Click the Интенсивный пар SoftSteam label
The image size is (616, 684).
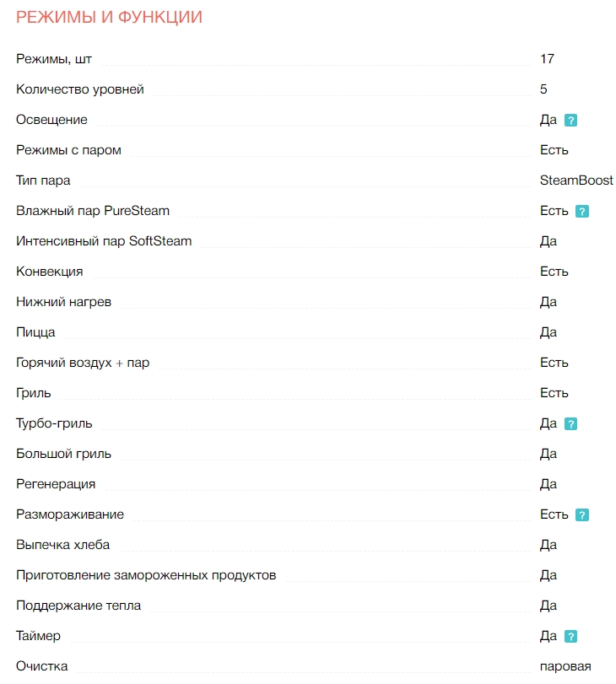point(104,241)
